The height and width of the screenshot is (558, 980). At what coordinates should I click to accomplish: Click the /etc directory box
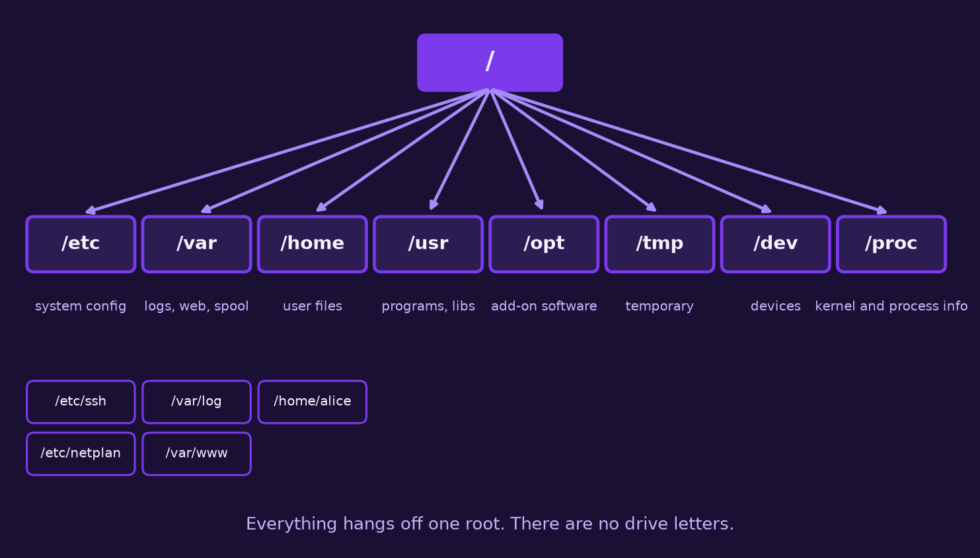(x=81, y=244)
